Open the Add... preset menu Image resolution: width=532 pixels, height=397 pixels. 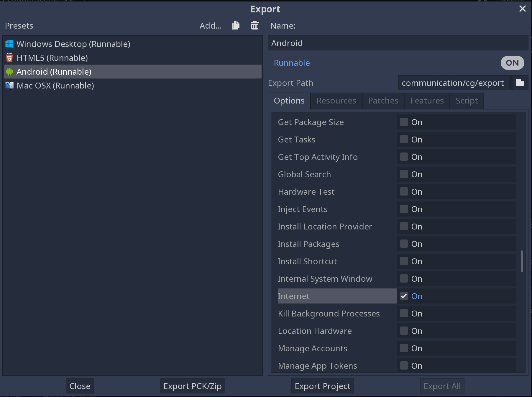point(211,26)
